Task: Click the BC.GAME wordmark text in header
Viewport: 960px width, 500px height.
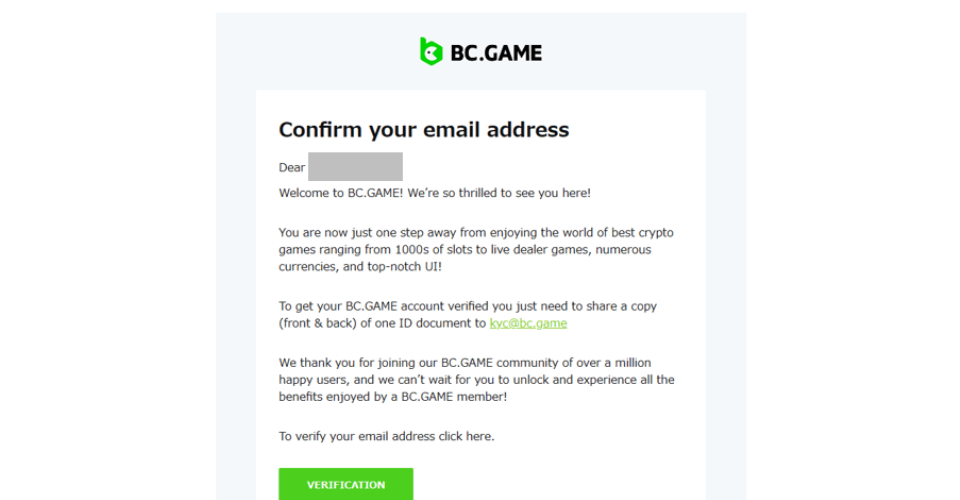Action: point(496,53)
